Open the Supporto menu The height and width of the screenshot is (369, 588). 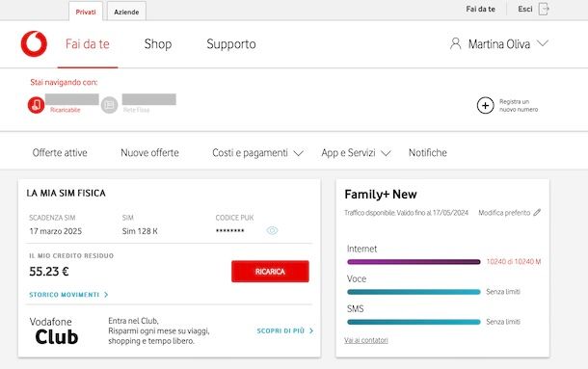click(x=231, y=44)
